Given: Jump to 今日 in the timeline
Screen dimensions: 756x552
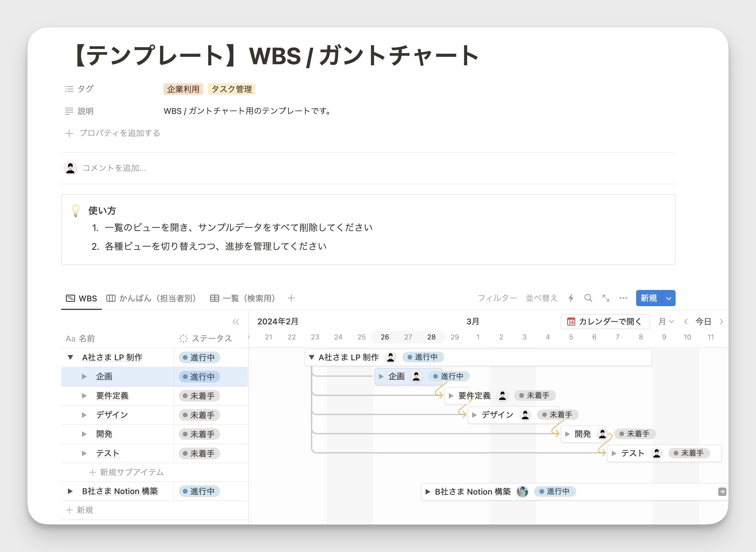Looking at the screenshot, I should (703, 321).
